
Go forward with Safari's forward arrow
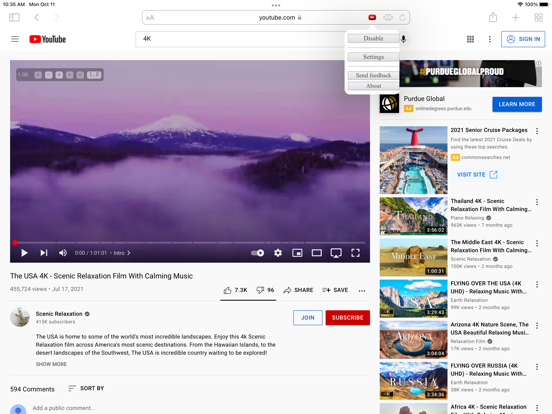tap(57, 17)
